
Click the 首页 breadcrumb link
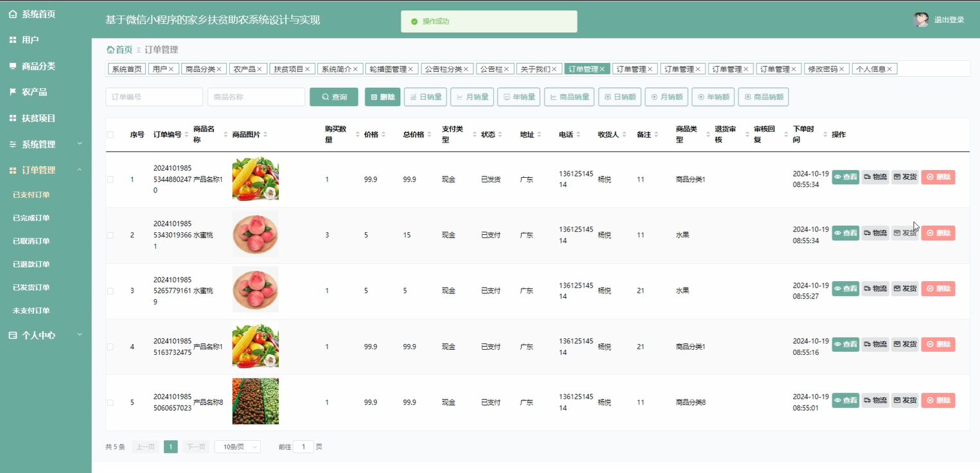119,49
